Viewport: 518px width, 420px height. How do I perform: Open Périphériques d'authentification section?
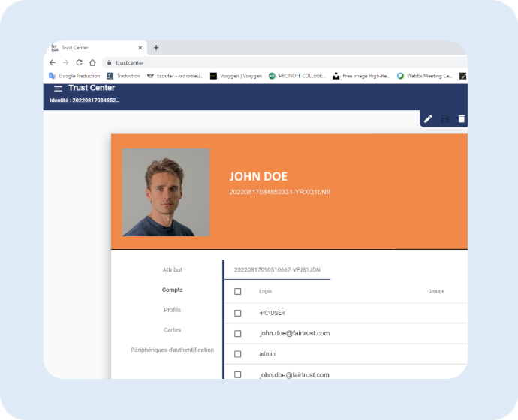pyautogui.click(x=173, y=349)
